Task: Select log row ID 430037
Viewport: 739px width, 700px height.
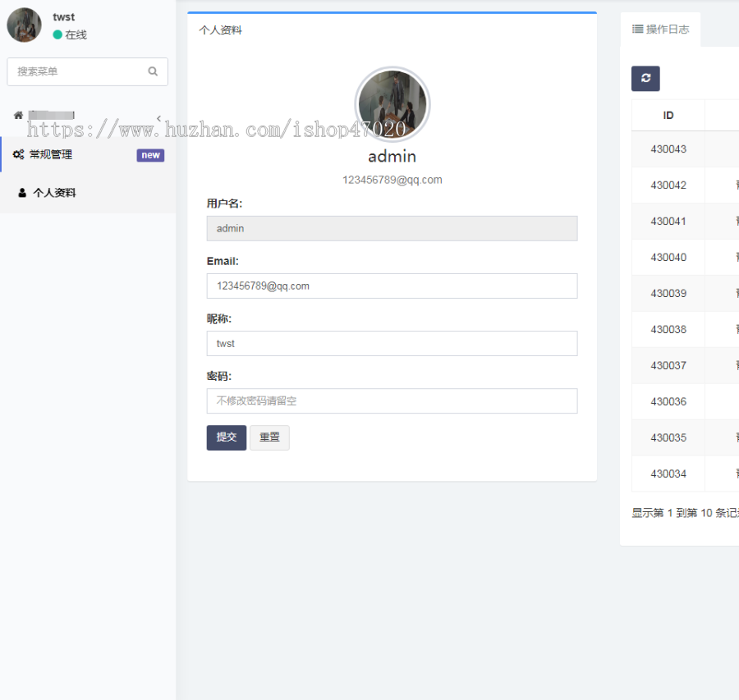Action: [x=668, y=365]
